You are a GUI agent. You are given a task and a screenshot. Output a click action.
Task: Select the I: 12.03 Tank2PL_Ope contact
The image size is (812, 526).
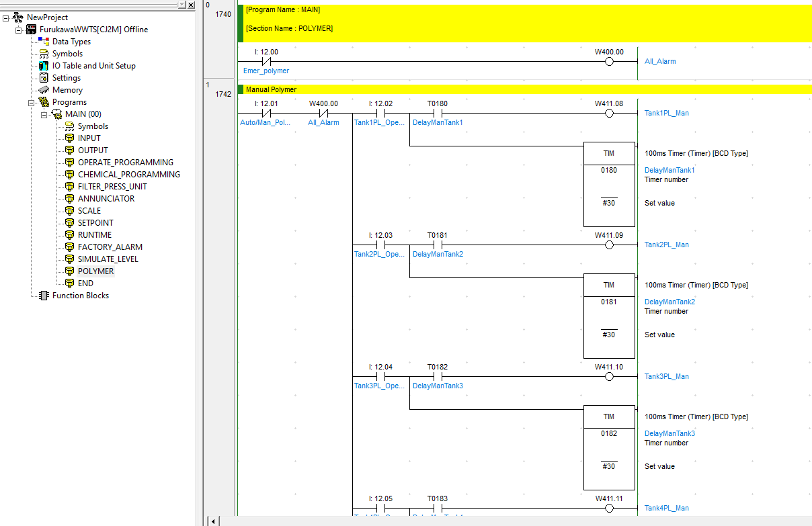coord(380,245)
